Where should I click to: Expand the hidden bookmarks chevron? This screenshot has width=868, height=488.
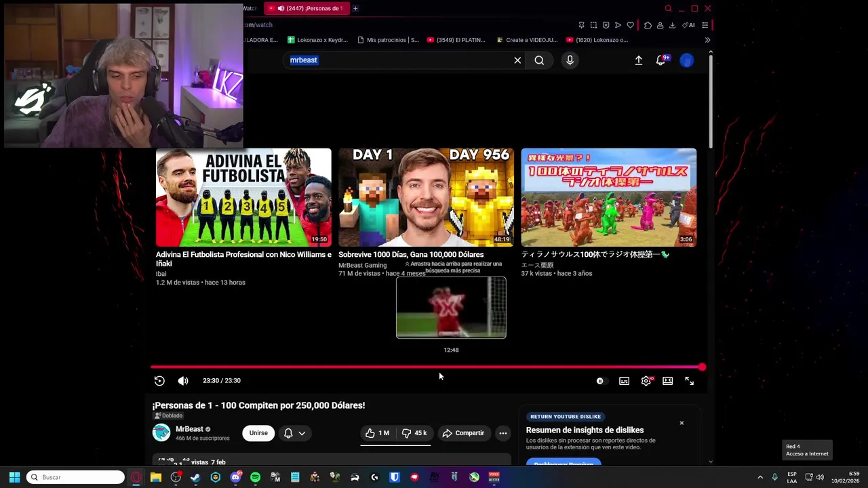tap(707, 40)
